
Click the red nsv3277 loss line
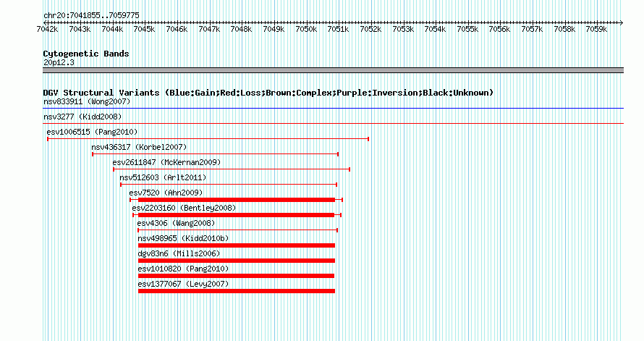tap(333, 123)
